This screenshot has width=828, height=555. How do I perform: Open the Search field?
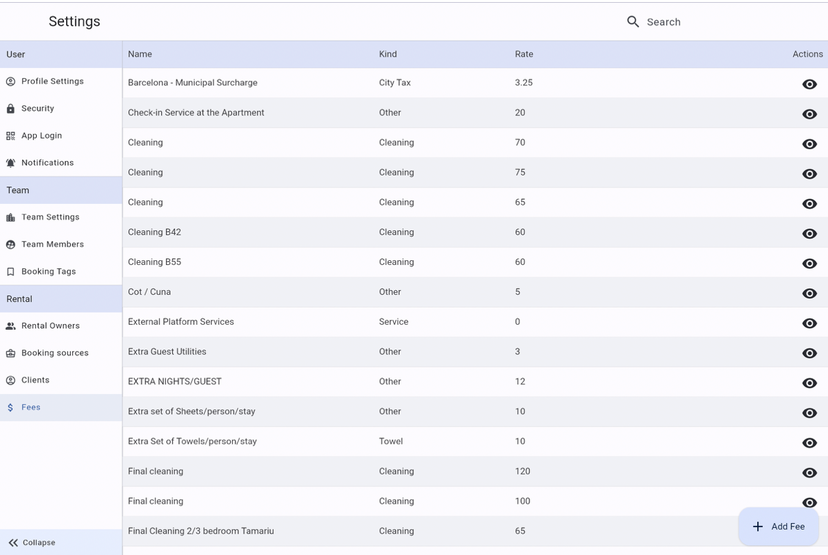coord(664,22)
